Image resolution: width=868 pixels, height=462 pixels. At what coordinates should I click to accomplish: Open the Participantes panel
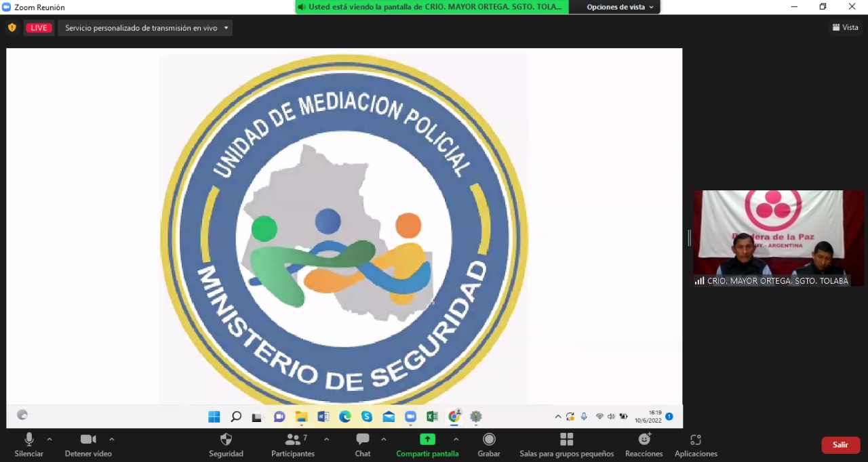(x=293, y=444)
